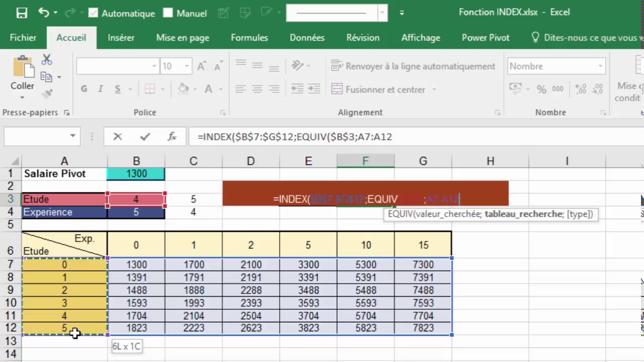Decrease the cell indent
Screen dimensions: 644x362
(297, 89)
